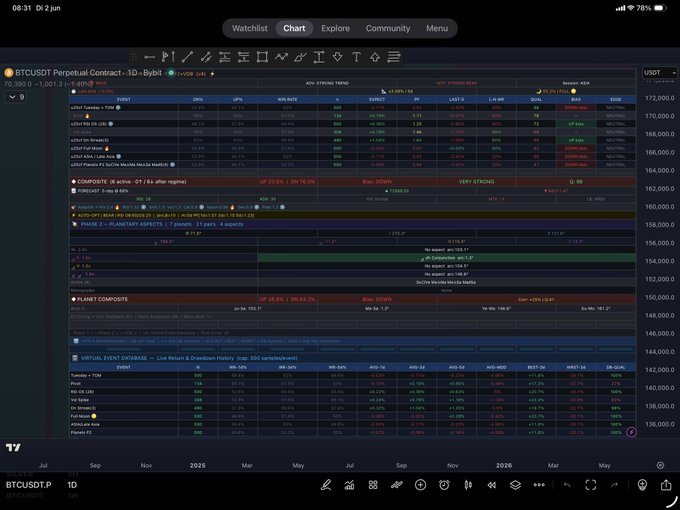Open the indicators chart icon
Viewport: 680px width, 510px height.
point(350,485)
